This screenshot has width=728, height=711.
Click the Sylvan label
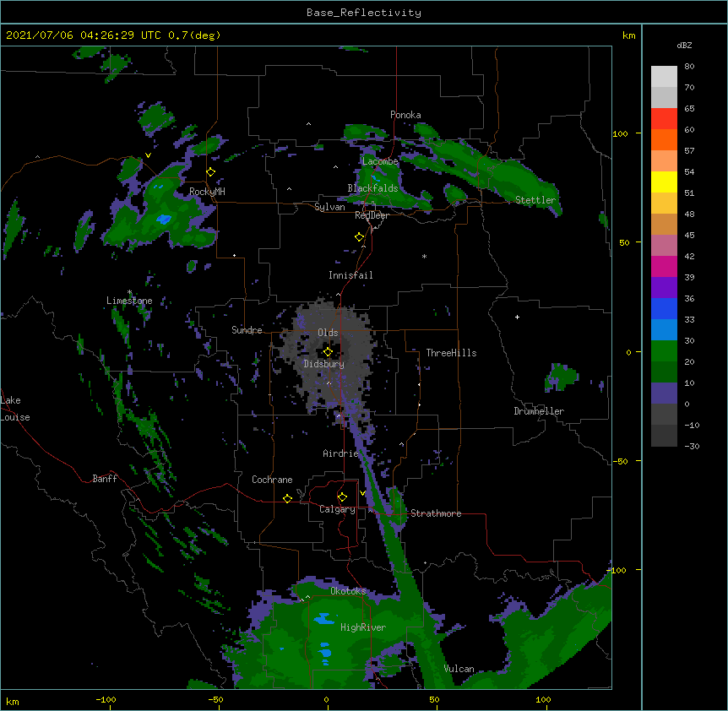(329, 207)
